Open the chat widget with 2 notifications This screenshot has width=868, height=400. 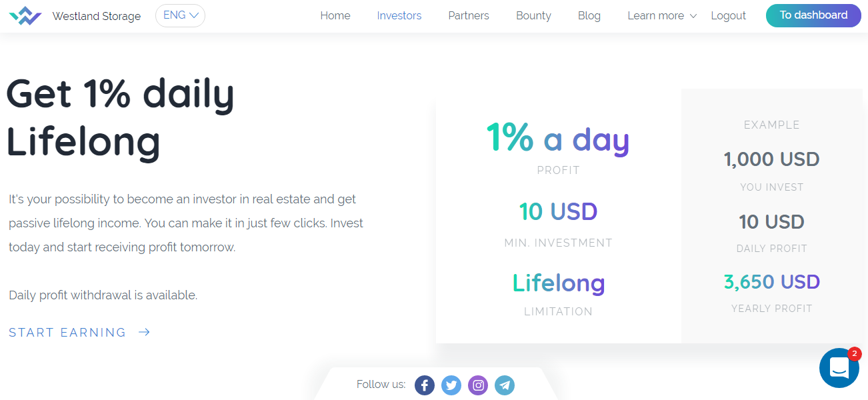pyautogui.click(x=839, y=368)
